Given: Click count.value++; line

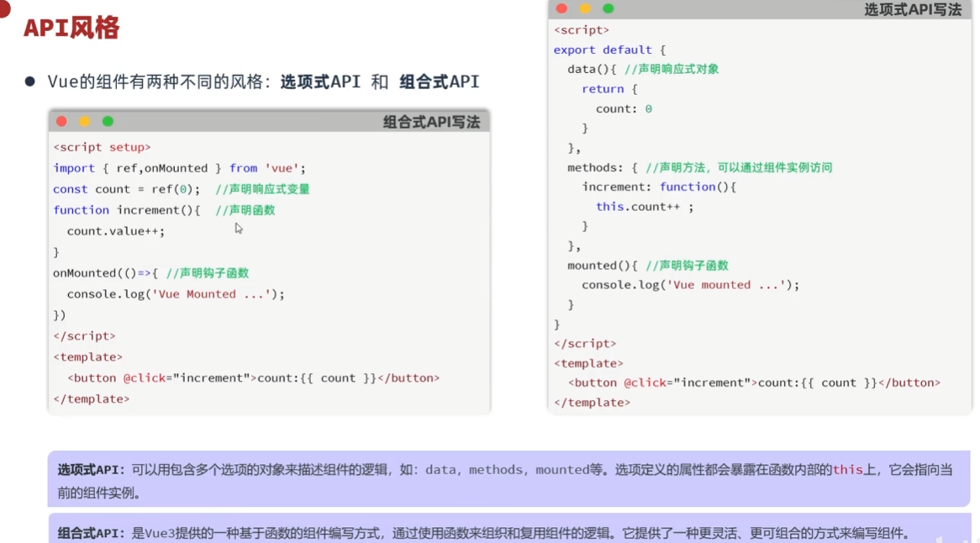Looking at the screenshot, I should coord(116,231).
